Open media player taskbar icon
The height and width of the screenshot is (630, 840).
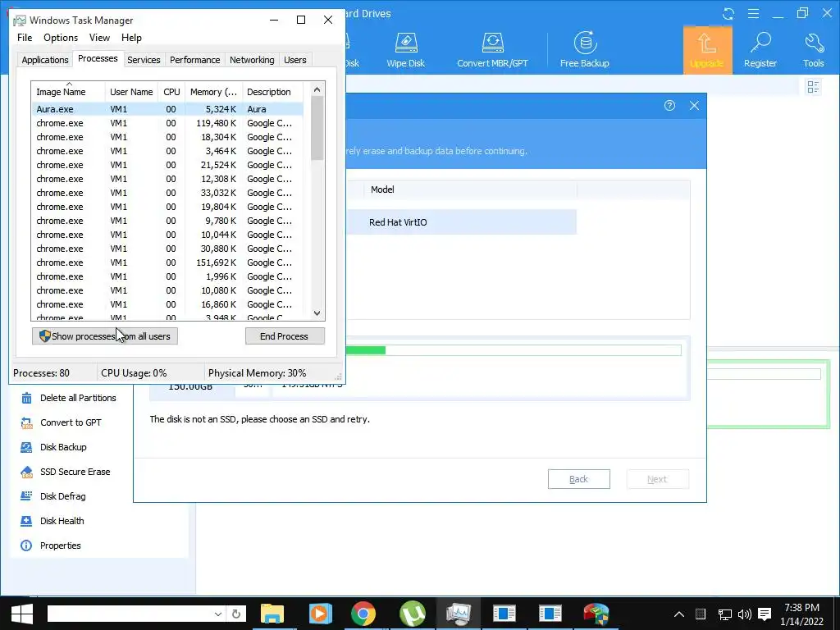(x=320, y=614)
